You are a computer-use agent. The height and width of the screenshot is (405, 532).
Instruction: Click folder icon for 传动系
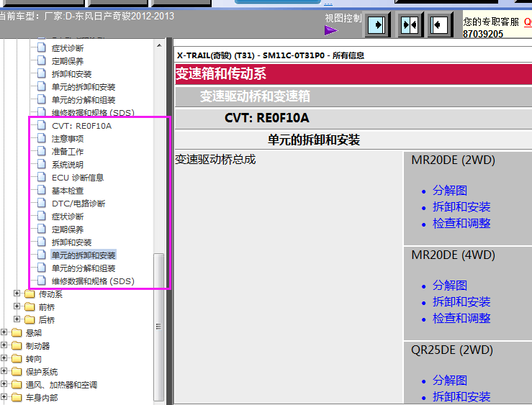(30, 293)
